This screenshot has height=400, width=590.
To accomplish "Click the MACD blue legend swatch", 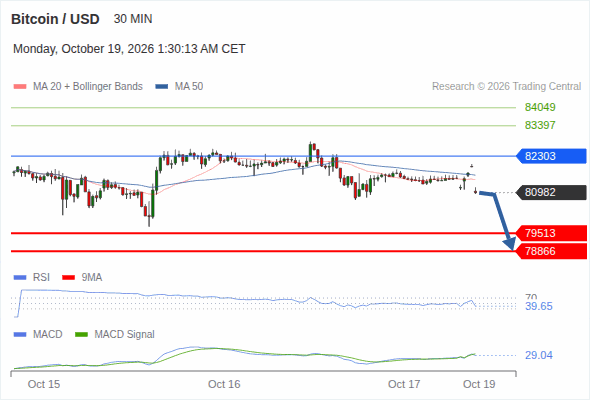I will coord(20,334).
